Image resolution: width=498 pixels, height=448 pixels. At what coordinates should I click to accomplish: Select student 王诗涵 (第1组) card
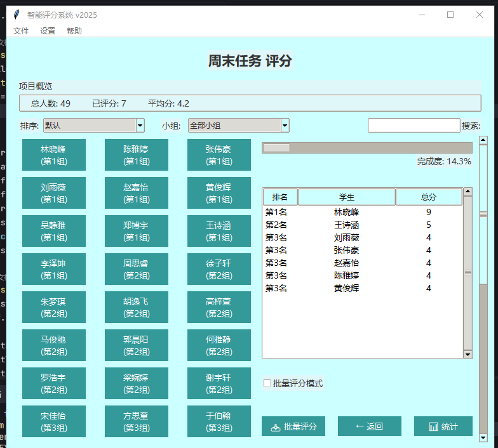coord(219,231)
